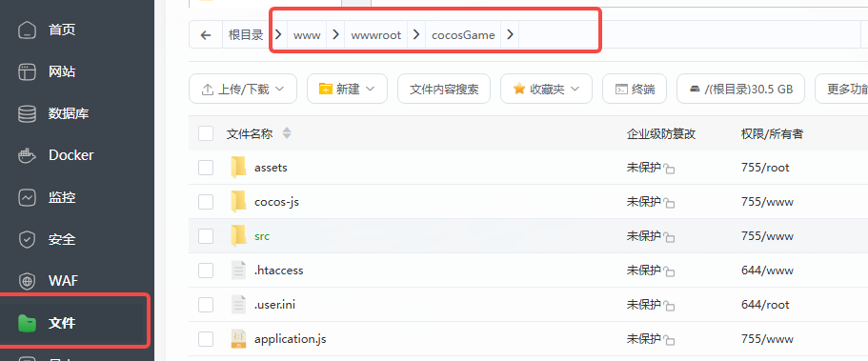The width and height of the screenshot is (868, 361).
Task: Open the assets folder name
Action: (271, 168)
